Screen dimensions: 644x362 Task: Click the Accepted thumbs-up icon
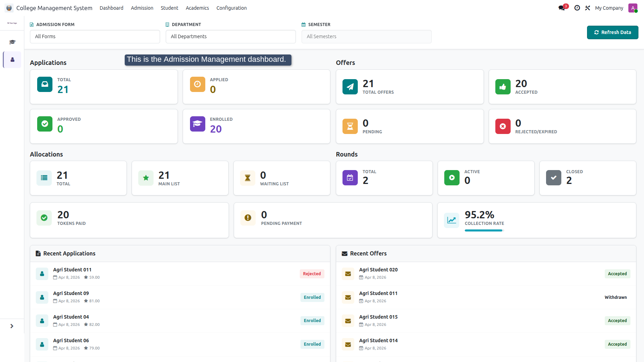pyautogui.click(x=503, y=87)
